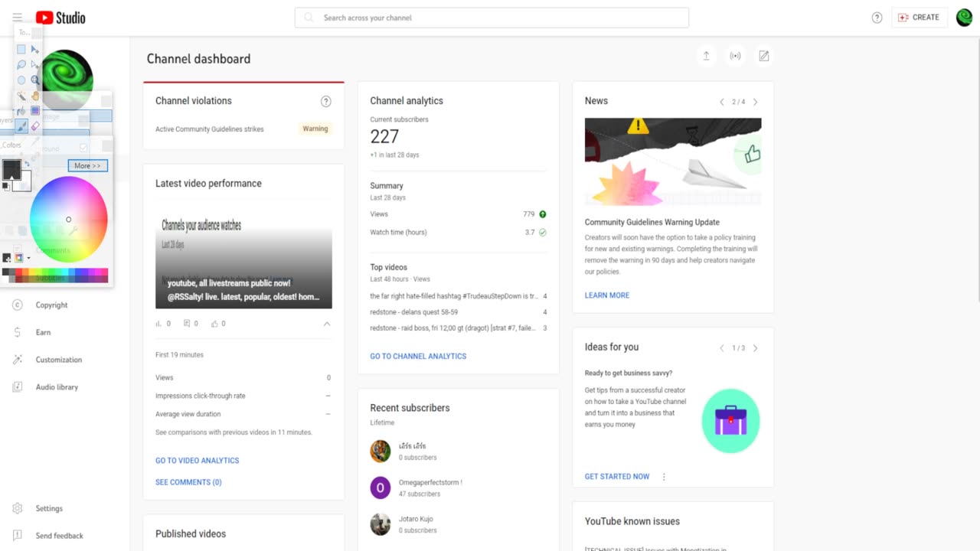Image resolution: width=980 pixels, height=551 pixels.
Task: Select the Pan hand tool
Action: point(35,96)
